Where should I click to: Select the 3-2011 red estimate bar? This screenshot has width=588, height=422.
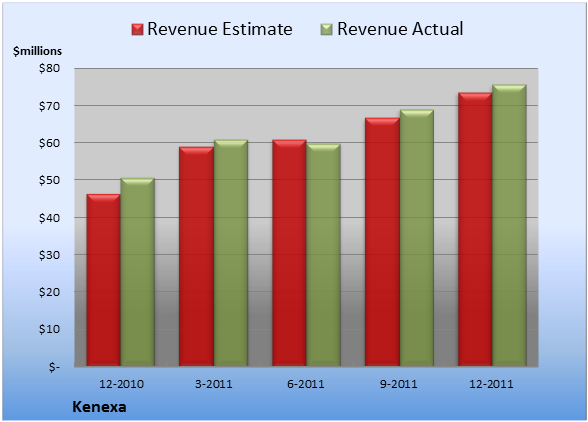(196, 256)
